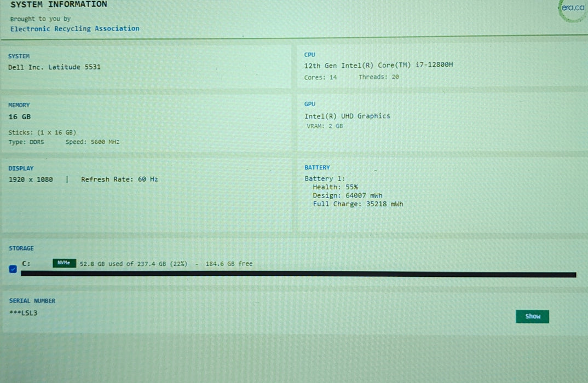Click the 'Cores: 14' value
The image size is (588, 383).
coord(320,77)
